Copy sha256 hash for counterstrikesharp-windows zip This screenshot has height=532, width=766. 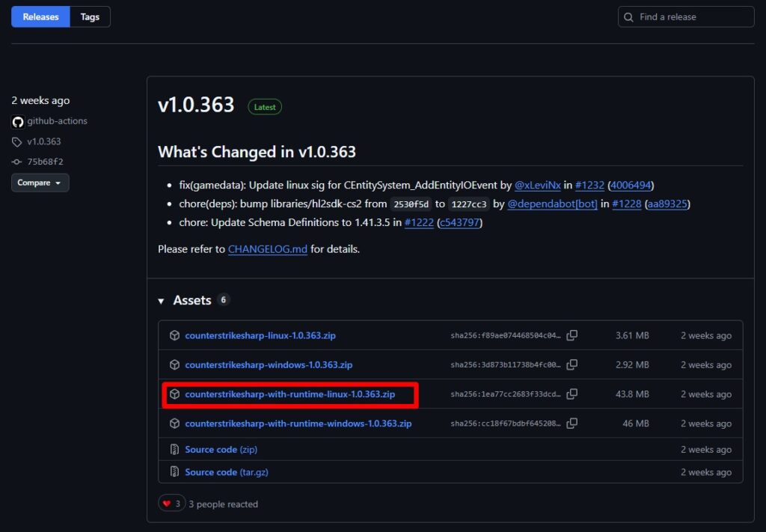[x=572, y=365]
